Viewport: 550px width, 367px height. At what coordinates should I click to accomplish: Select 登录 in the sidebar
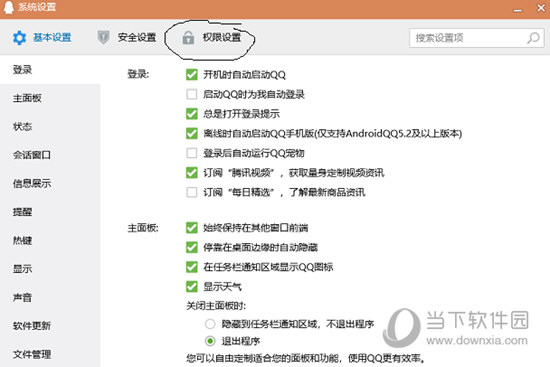point(22,69)
